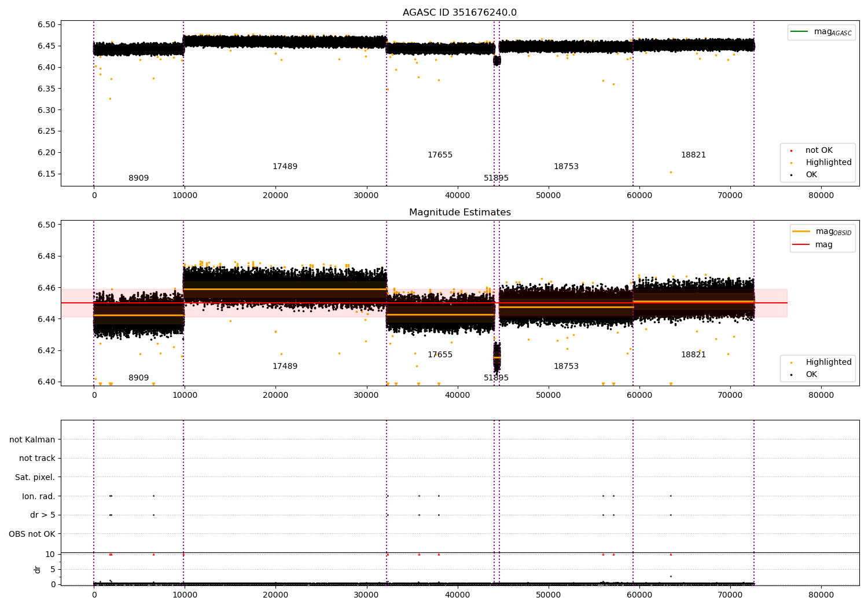
Task: Click the 'not Kalman' axis label
Action: coord(32,439)
